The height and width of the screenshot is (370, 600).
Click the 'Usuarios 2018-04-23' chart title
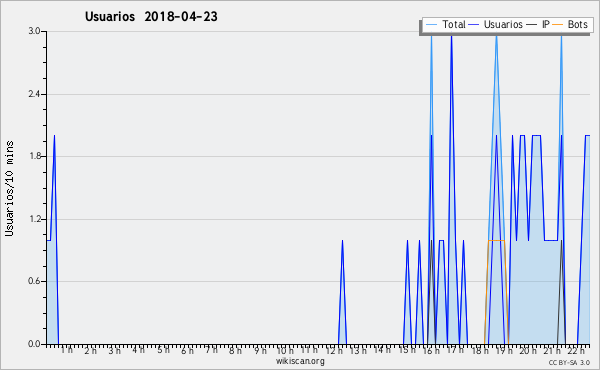151,16
